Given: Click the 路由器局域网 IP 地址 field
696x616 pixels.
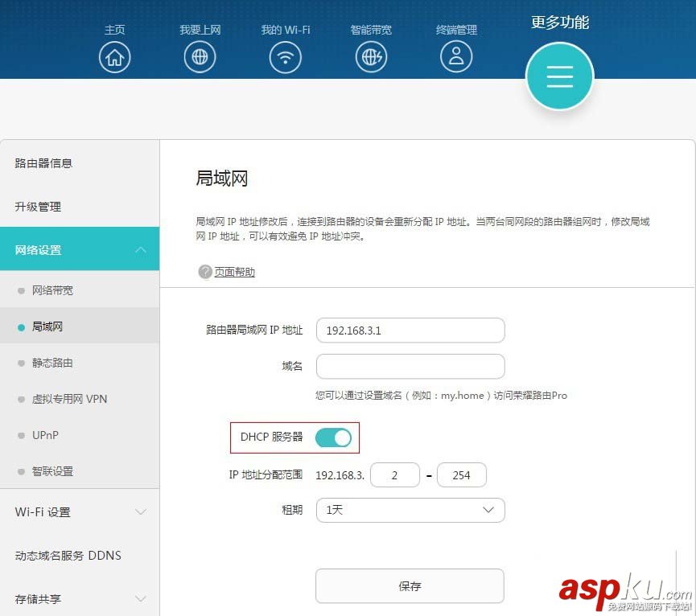Looking at the screenshot, I should coord(410,330).
